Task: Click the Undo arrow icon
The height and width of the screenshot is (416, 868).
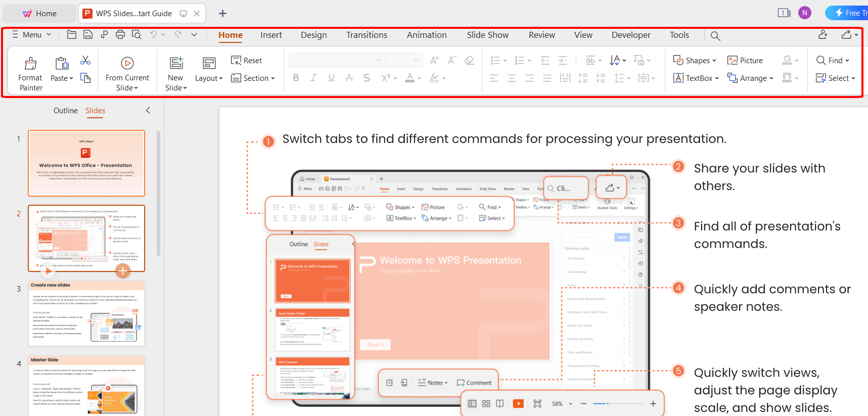Action: [x=153, y=34]
